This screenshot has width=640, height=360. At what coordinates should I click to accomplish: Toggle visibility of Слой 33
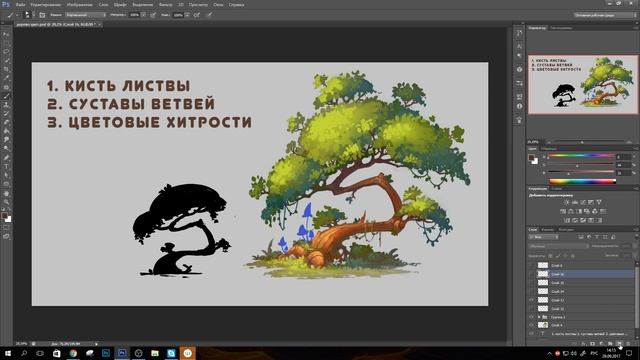coord(531,300)
